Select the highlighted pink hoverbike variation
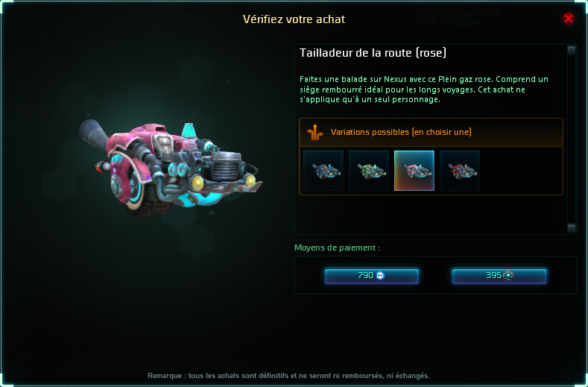 tap(414, 171)
